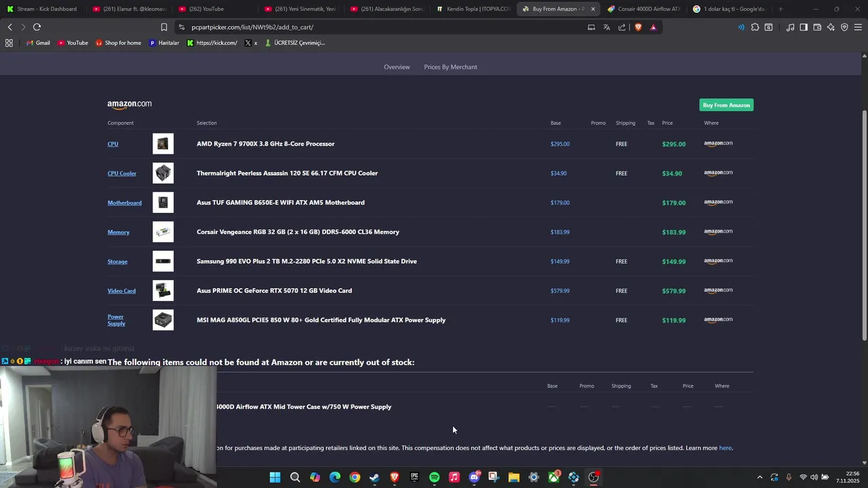The image size is (868, 488).
Task: Open the AMD Ryzen 7 9700X product name
Action: click(x=265, y=144)
